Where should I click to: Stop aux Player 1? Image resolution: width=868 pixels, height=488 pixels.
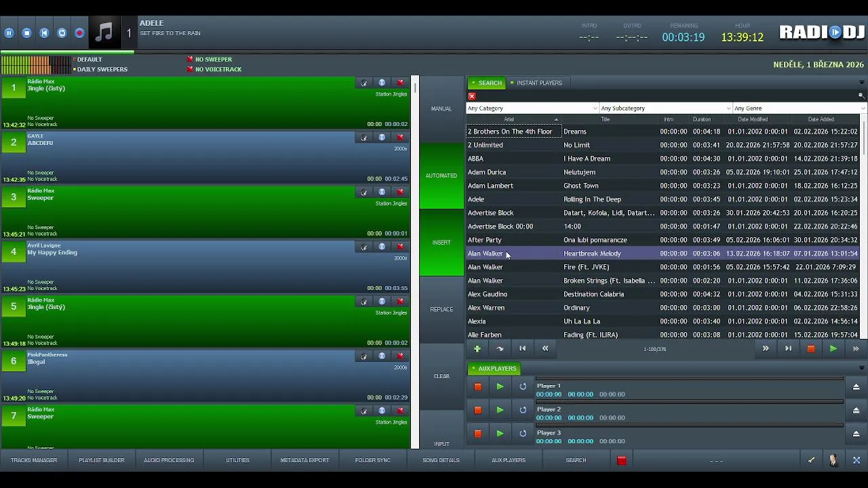pyautogui.click(x=477, y=387)
